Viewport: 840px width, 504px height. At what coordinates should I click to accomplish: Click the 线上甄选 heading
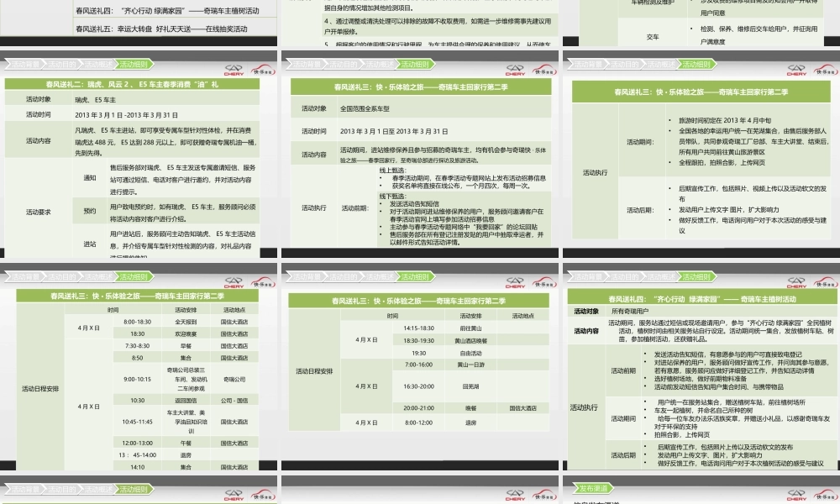tap(392, 171)
